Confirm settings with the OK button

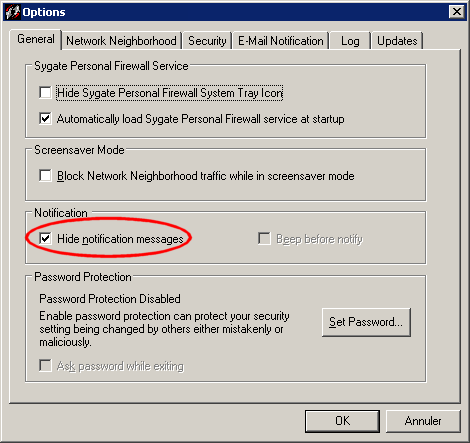click(x=342, y=421)
